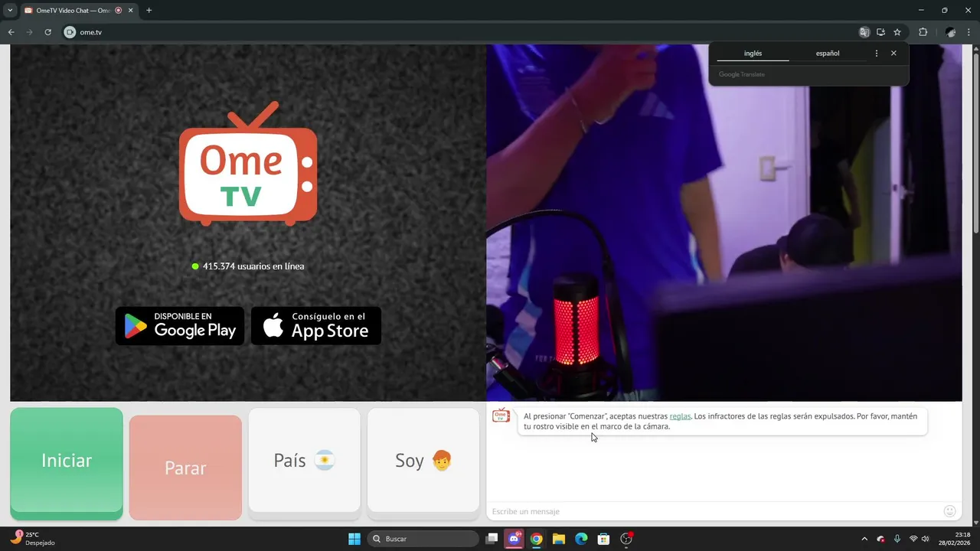Close the Google Translate popup

click(x=893, y=54)
